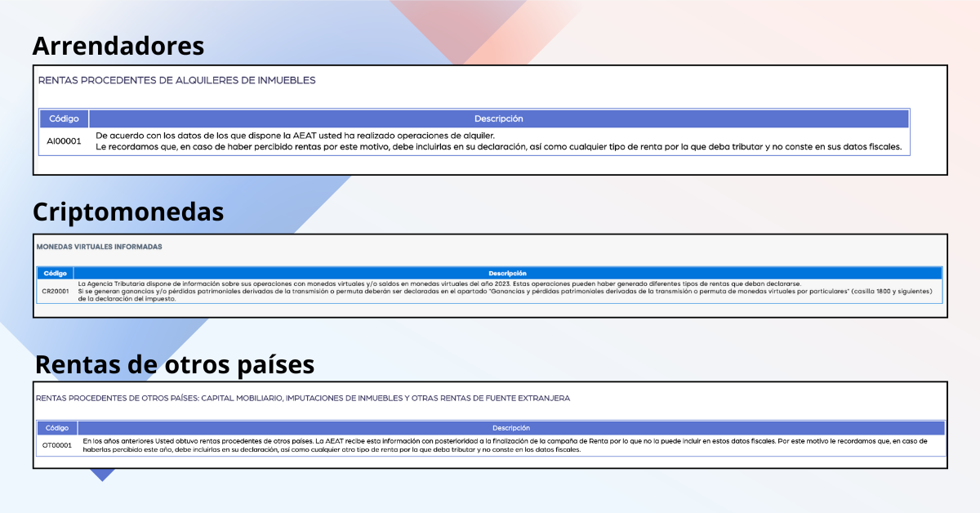Click the 'Rentas de otros países' heading

point(174,364)
